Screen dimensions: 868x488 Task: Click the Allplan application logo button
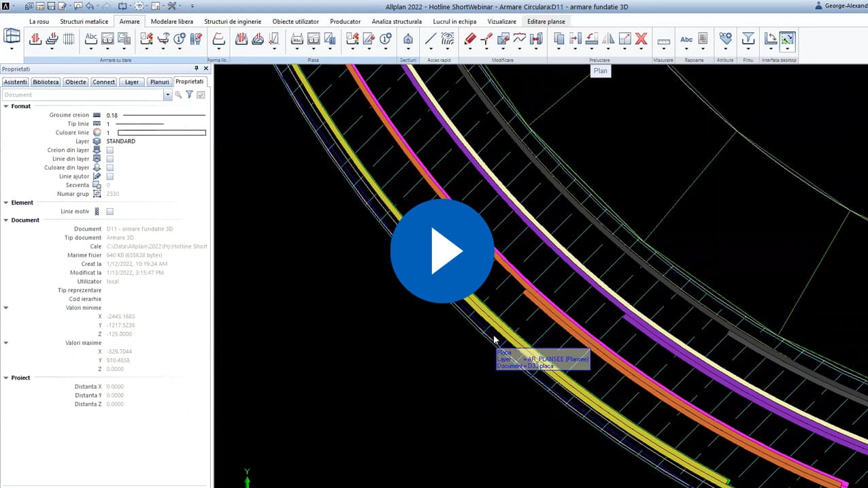pos(5,6)
